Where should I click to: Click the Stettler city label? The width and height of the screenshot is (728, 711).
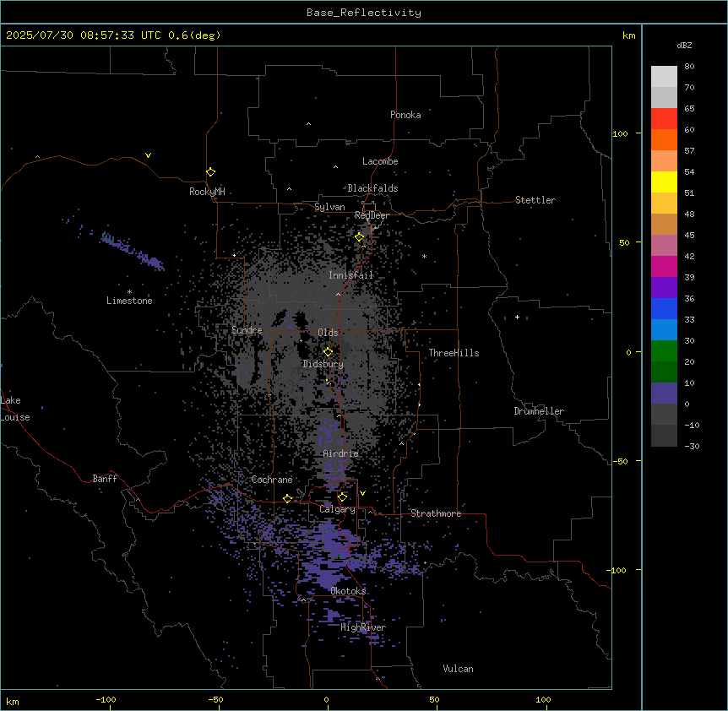535,200
